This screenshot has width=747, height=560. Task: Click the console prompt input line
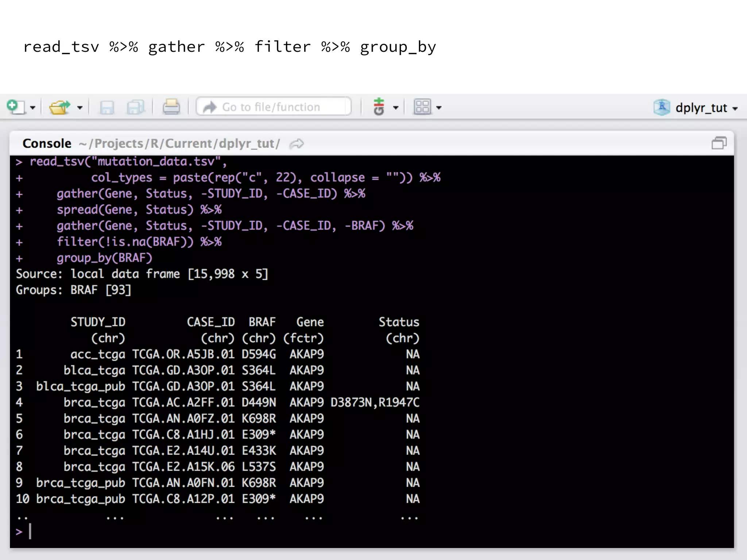click(x=372, y=532)
